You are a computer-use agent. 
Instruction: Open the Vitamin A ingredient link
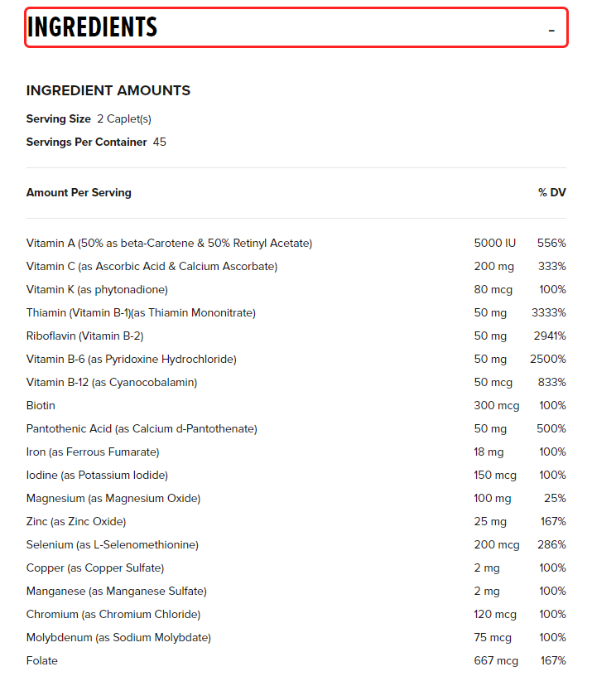[170, 243]
